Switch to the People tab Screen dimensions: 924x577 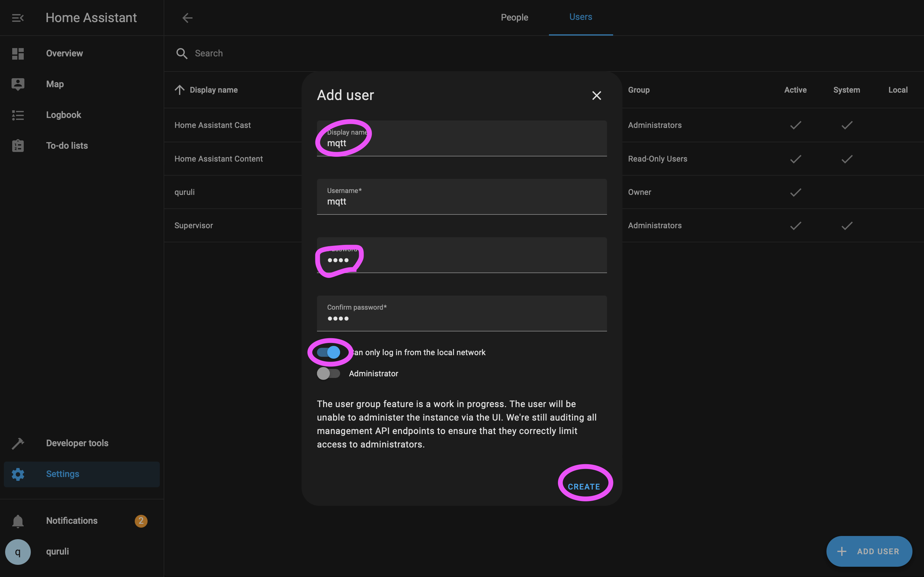(514, 18)
